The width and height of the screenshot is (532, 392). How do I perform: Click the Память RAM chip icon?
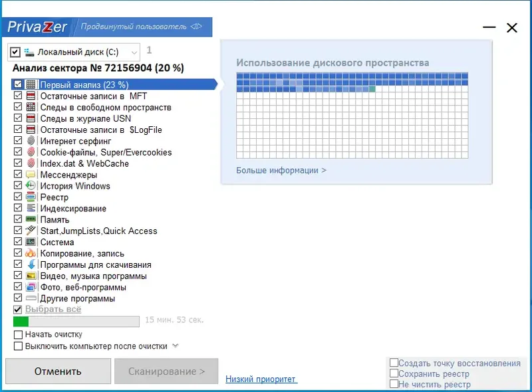click(x=31, y=219)
